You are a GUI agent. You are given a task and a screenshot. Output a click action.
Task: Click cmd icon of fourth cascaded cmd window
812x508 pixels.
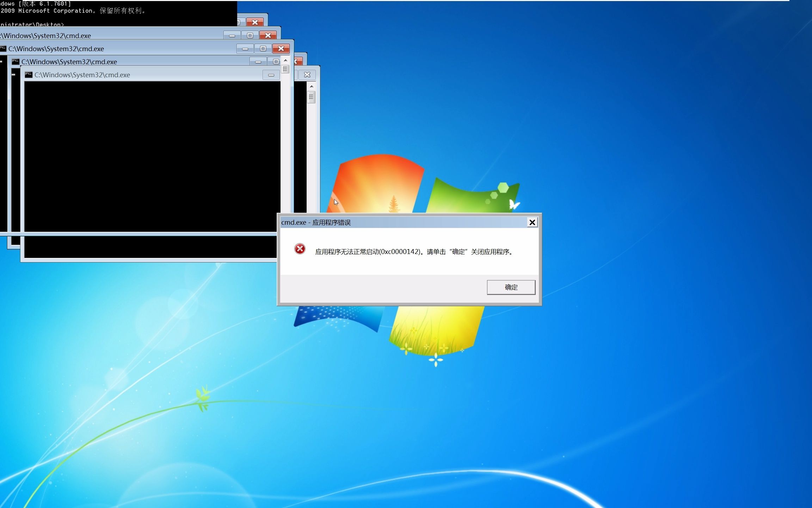click(x=16, y=62)
